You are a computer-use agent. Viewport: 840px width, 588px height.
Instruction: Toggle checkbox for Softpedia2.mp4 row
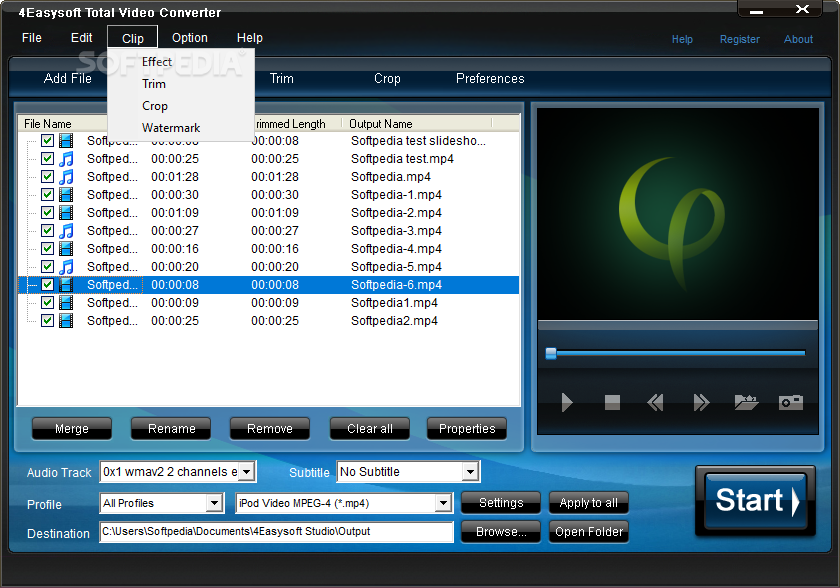click(47, 321)
